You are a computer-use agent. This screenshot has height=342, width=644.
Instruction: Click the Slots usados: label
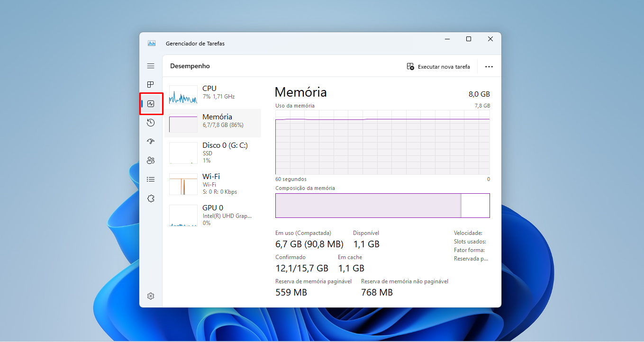[470, 242]
